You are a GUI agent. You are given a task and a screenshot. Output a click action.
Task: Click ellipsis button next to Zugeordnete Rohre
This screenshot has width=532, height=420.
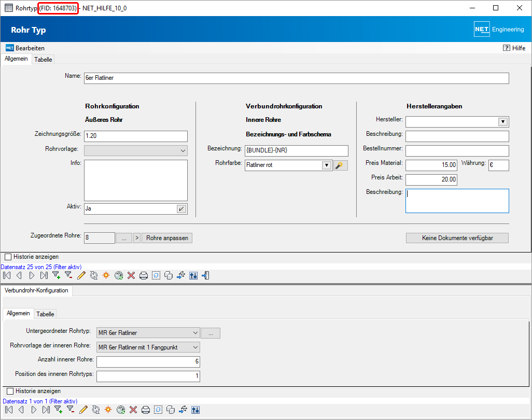pos(124,238)
